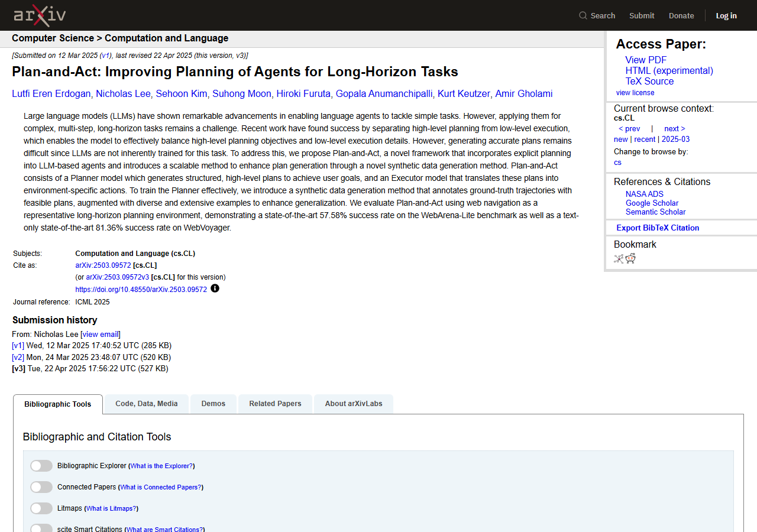Open the Demos tab
Screen dimensions: 757x532
pyautogui.click(x=213, y=404)
